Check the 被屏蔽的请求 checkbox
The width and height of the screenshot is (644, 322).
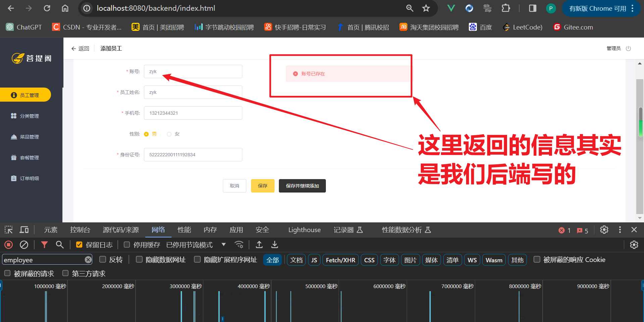pos(7,273)
